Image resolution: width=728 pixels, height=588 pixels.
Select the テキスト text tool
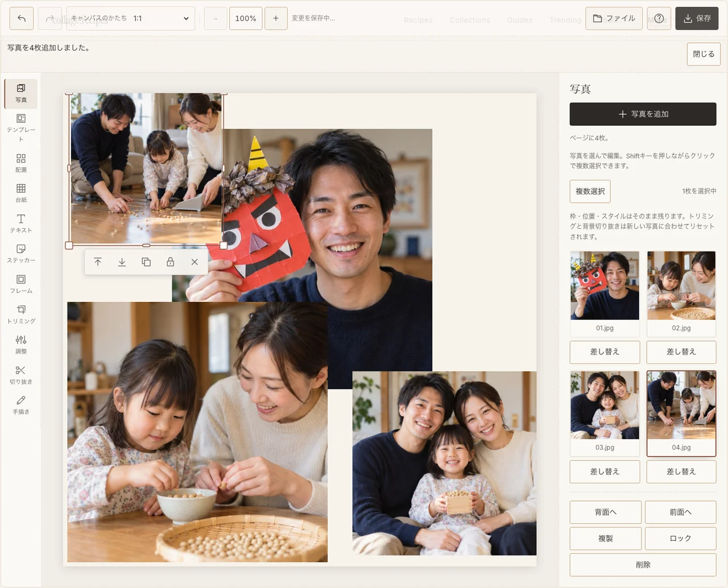(x=21, y=223)
